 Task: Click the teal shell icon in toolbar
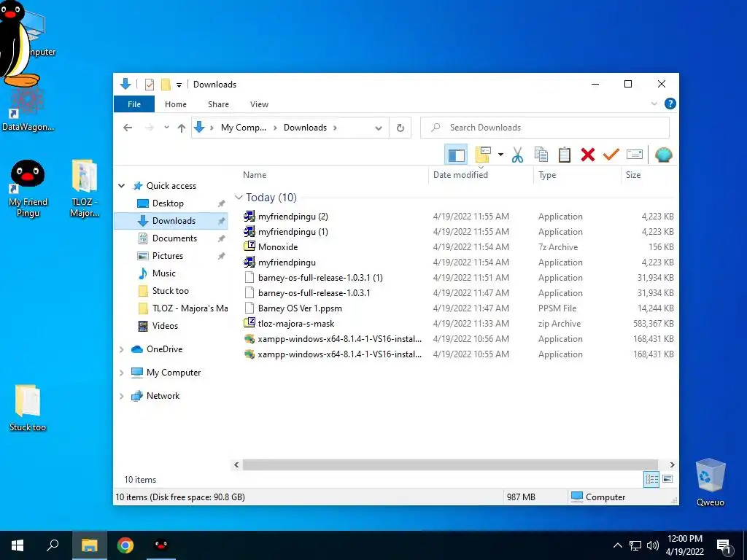point(663,155)
